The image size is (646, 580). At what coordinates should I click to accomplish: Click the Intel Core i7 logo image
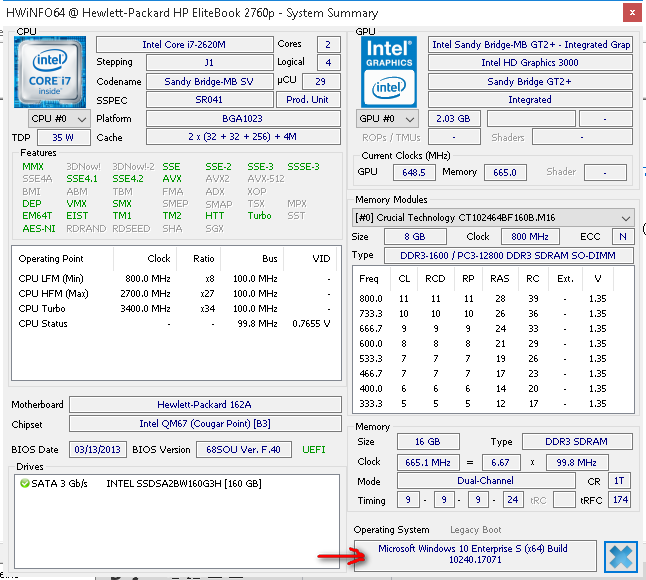coord(50,72)
